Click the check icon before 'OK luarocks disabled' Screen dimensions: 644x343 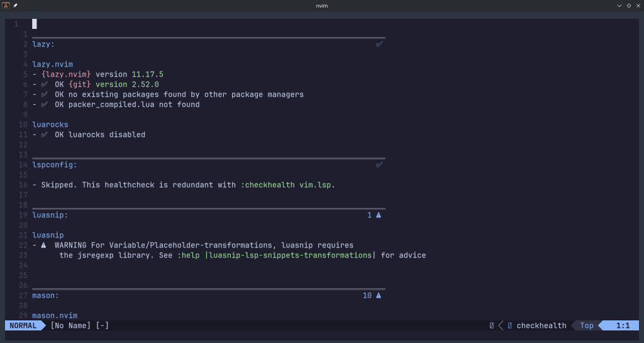[x=44, y=135]
